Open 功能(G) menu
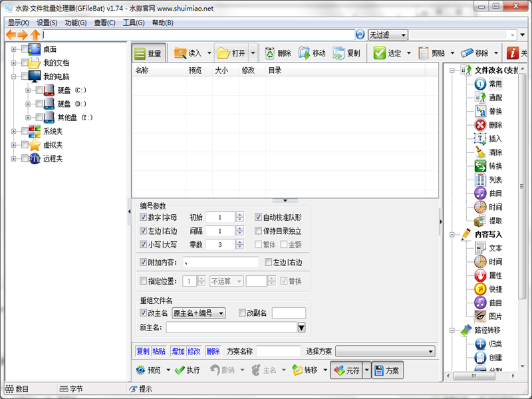Image resolution: width=532 pixels, height=399 pixels. click(x=76, y=23)
